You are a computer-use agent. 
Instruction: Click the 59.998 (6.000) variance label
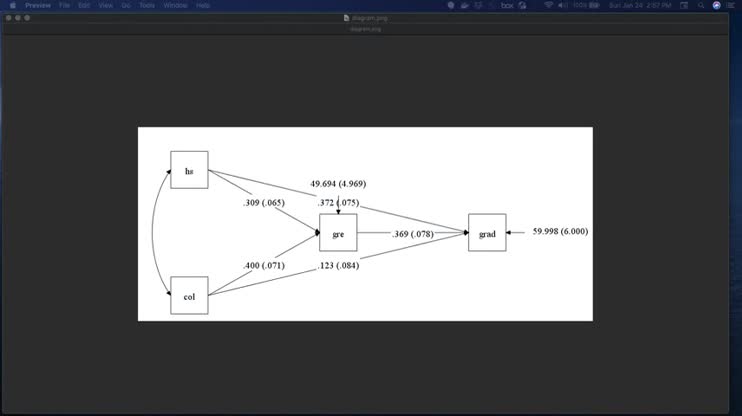[560, 231]
